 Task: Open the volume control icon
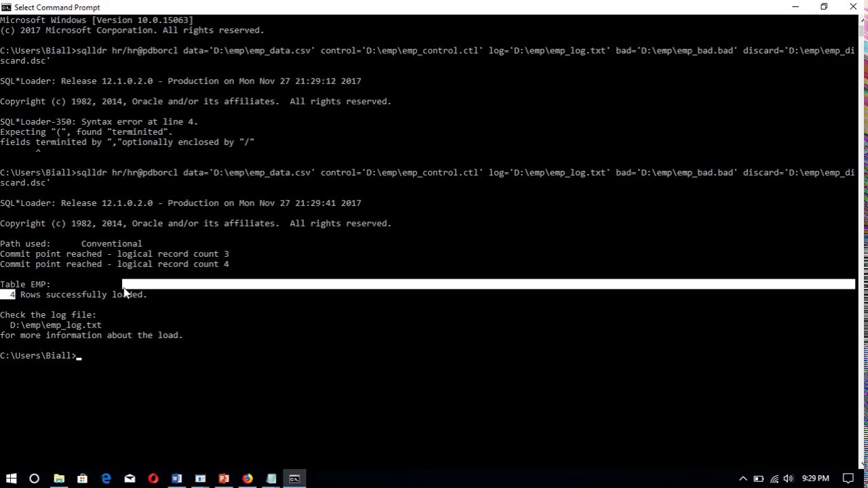pyautogui.click(x=788, y=479)
